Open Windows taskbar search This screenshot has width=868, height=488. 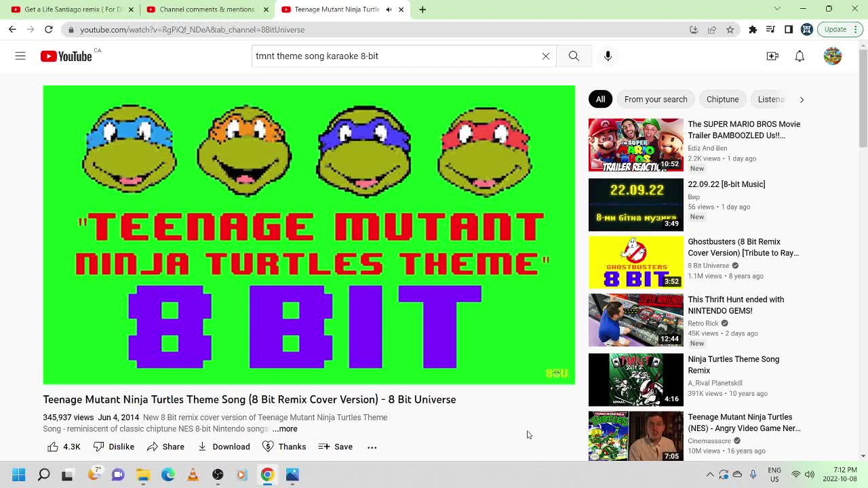[x=43, y=474]
